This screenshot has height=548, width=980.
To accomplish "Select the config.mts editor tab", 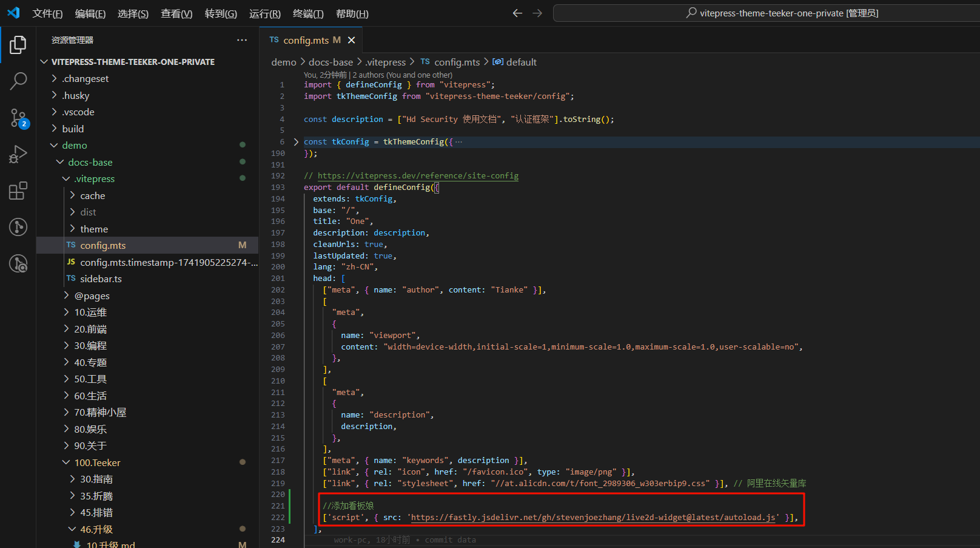I will pyautogui.click(x=312, y=40).
